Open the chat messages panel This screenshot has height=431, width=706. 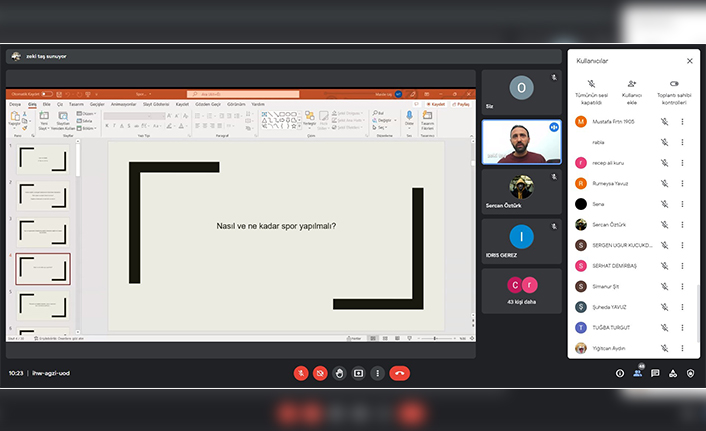pos(655,373)
